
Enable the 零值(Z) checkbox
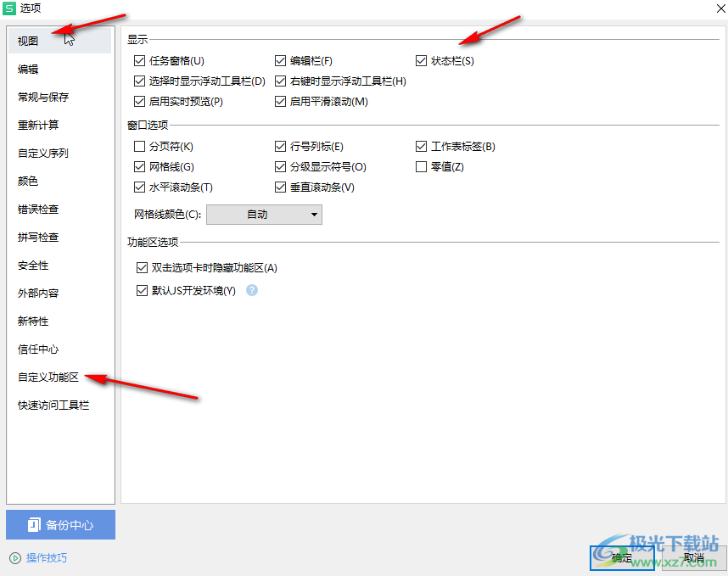(421, 167)
